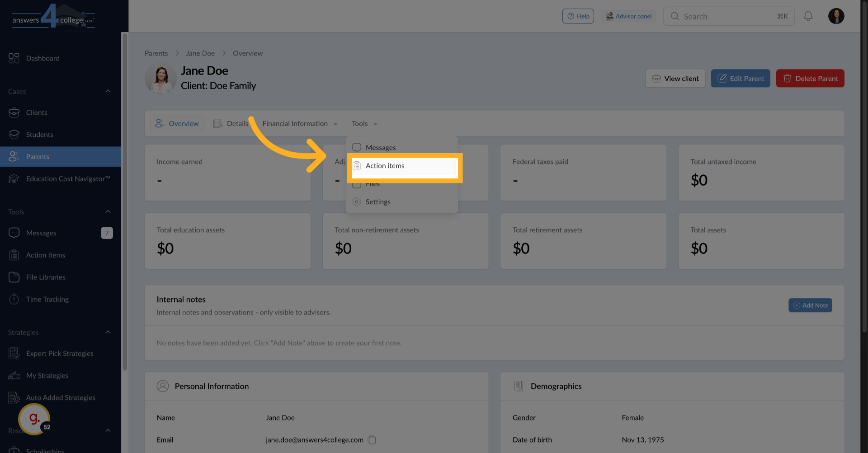The height and width of the screenshot is (453, 868).
Task: Copy Jane Doe's email address
Action: tap(372, 439)
